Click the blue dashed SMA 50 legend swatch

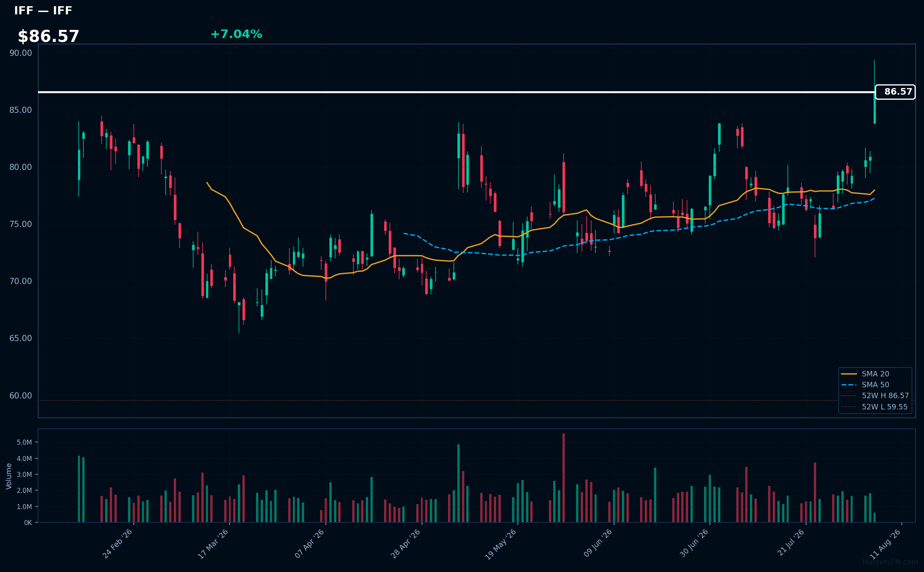(x=849, y=385)
